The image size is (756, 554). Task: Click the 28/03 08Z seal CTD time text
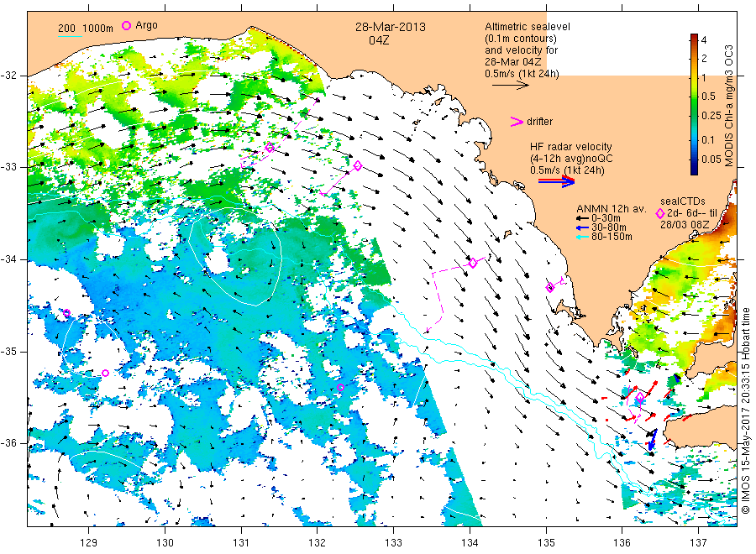[x=685, y=224]
